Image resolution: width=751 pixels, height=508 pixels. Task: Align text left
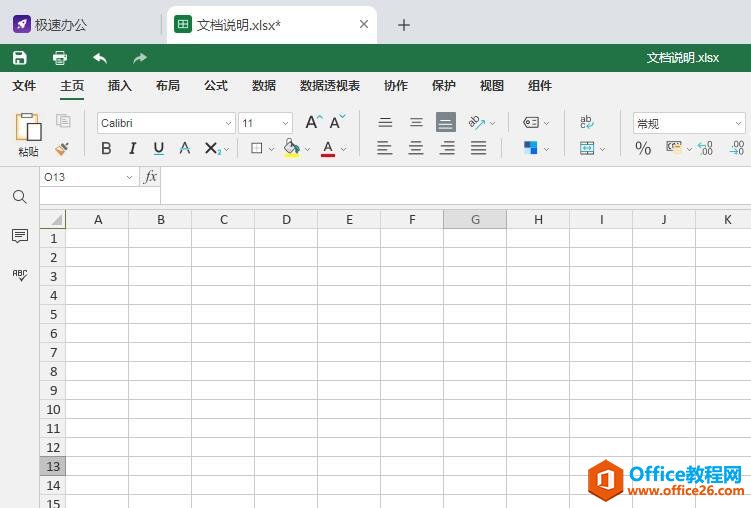(x=384, y=148)
